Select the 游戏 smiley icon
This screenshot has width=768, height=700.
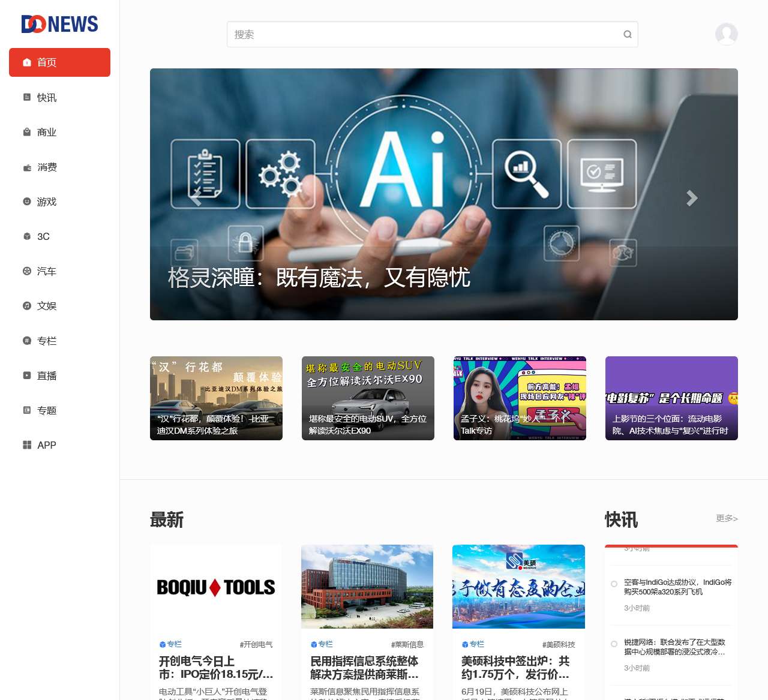pyautogui.click(x=27, y=202)
